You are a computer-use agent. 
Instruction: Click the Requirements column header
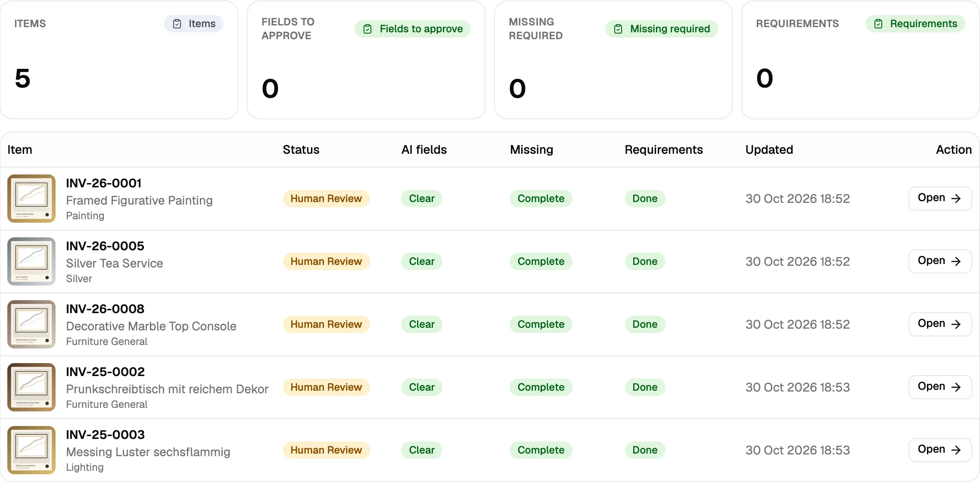(664, 149)
